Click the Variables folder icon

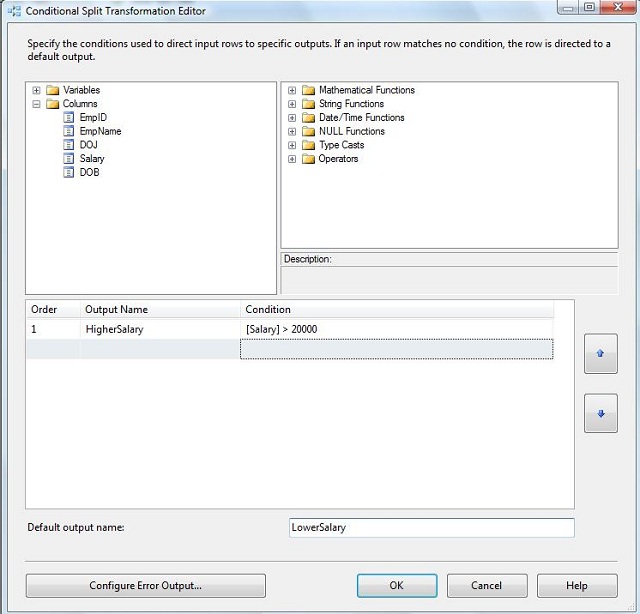53,90
